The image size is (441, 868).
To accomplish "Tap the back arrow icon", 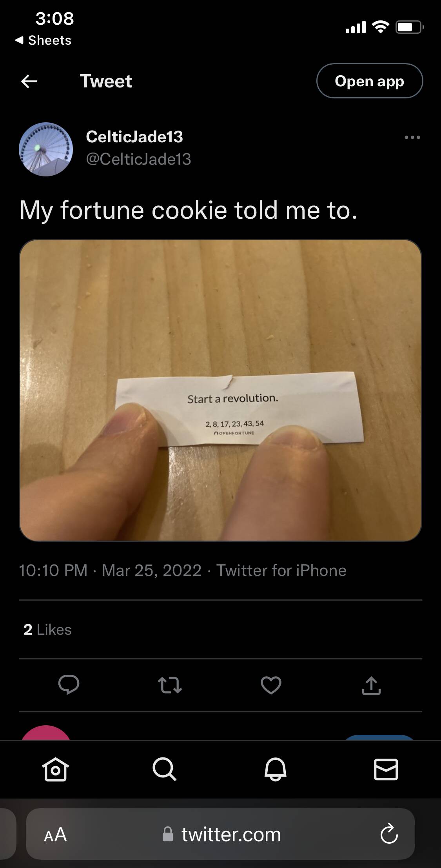I will coord(29,81).
